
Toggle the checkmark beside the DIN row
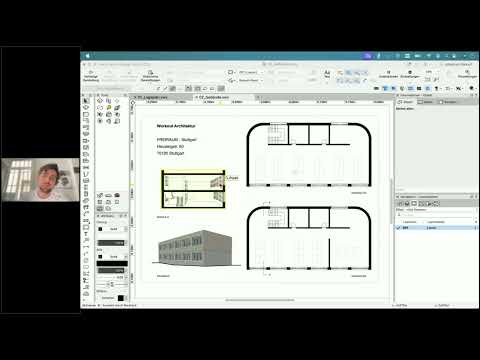coord(398,228)
